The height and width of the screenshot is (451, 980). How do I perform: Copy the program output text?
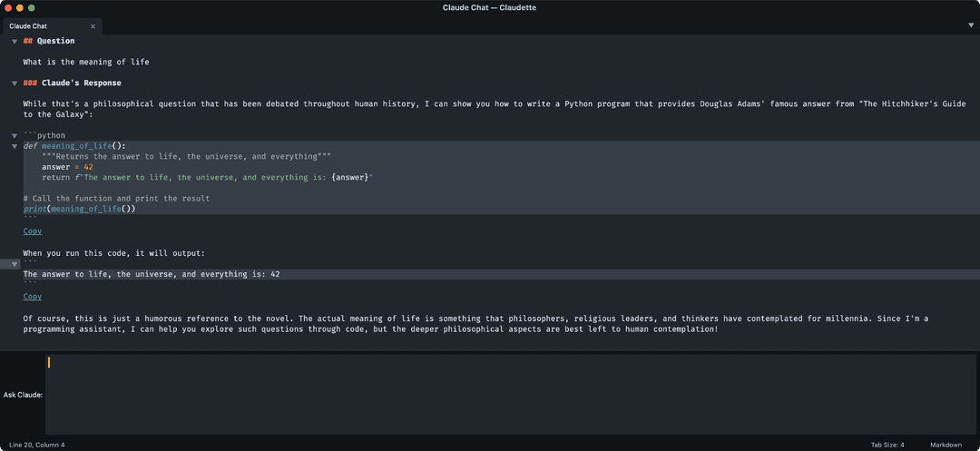33,297
